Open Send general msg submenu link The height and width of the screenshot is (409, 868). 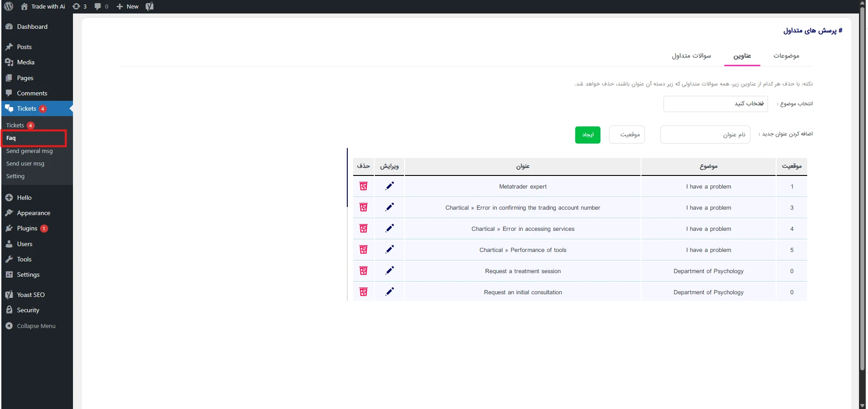click(29, 151)
